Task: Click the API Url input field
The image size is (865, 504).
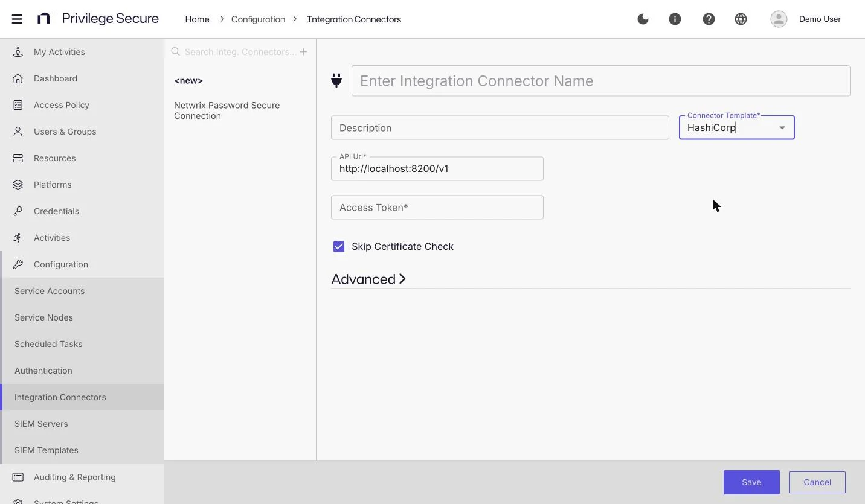Action: coord(437,168)
